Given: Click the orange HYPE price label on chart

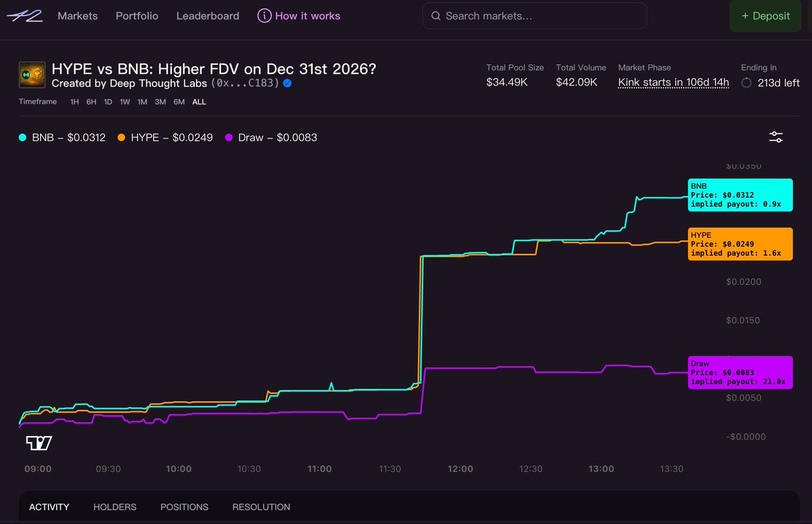Looking at the screenshot, I should click(x=740, y=244).
